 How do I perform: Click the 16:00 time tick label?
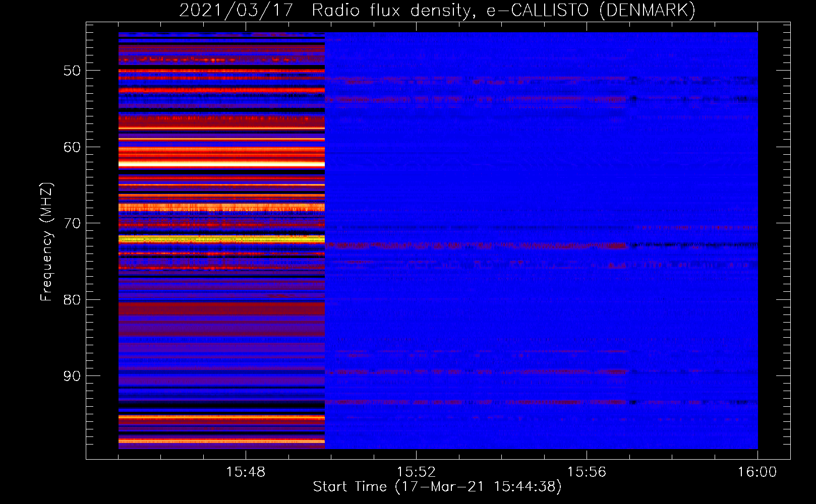click(757, 472)
